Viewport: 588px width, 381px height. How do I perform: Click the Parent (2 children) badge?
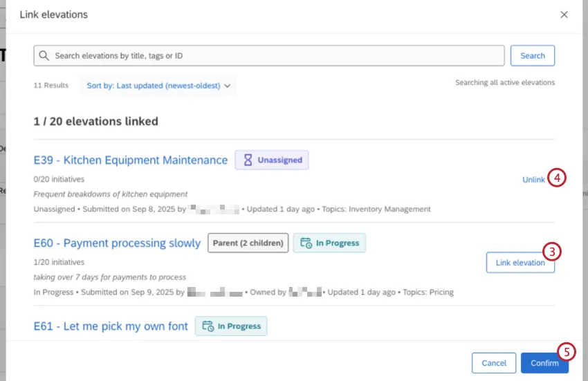248,243
